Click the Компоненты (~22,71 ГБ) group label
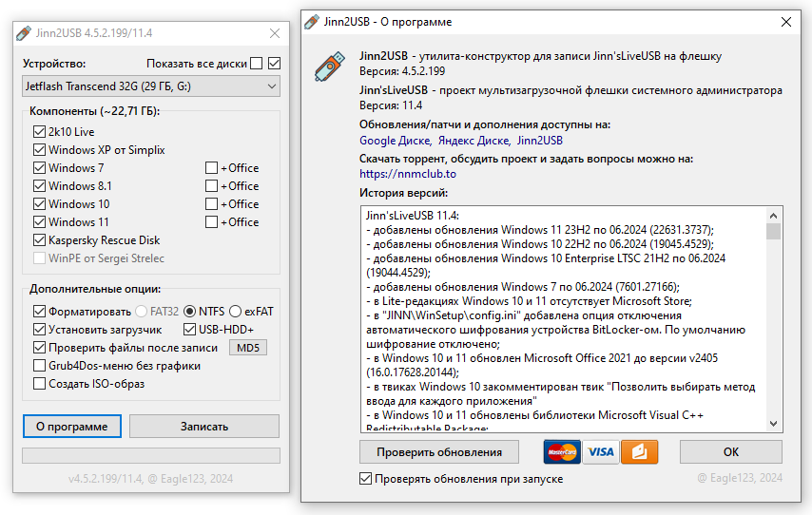 (95, 111)
